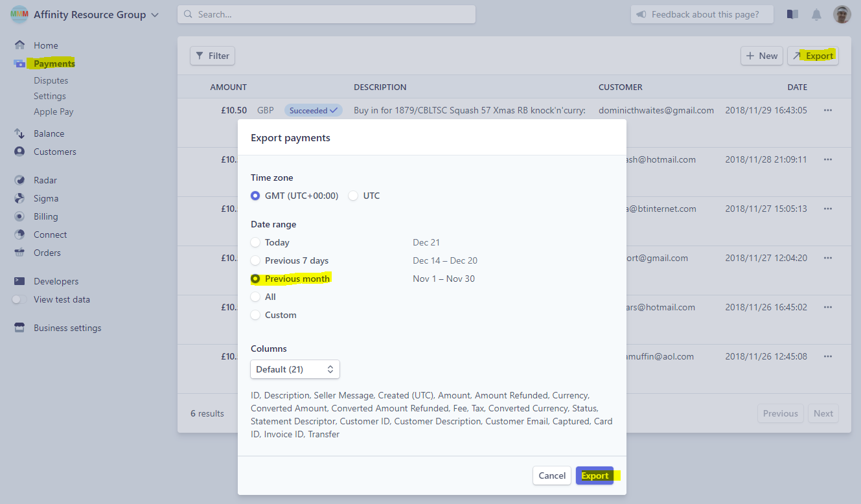Screen dimensions: 861x504
Task: Open the Sigma icon in sidebar
Action: click(x=19, y=198)
